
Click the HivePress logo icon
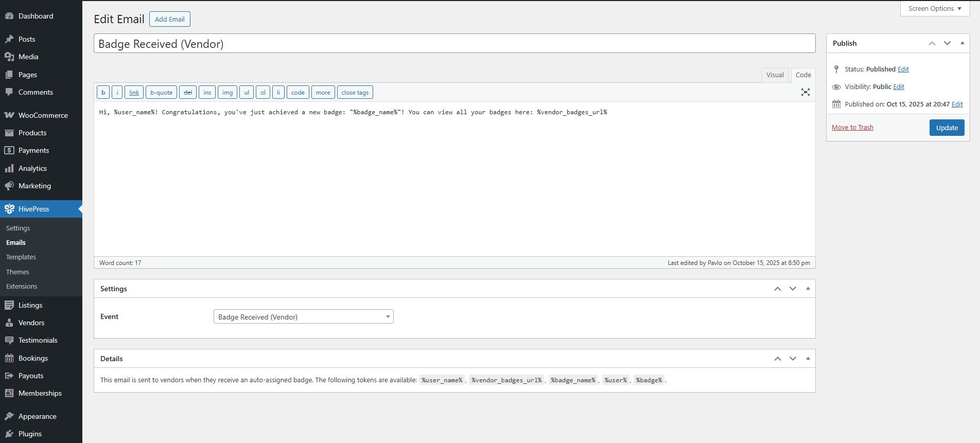(x=9, y=209)
